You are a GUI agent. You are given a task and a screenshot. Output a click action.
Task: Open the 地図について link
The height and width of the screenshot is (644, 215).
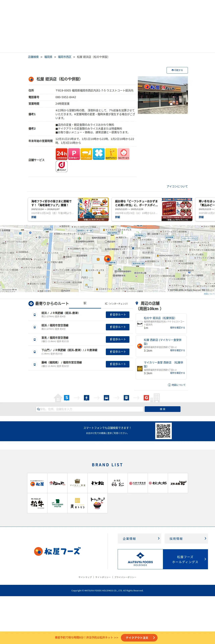pos(177,385)
